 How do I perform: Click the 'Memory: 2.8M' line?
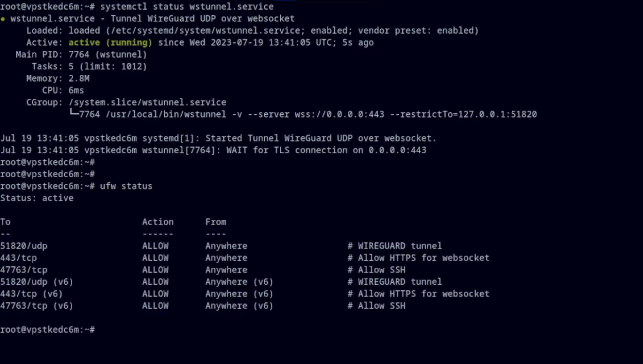click(58, 79)
